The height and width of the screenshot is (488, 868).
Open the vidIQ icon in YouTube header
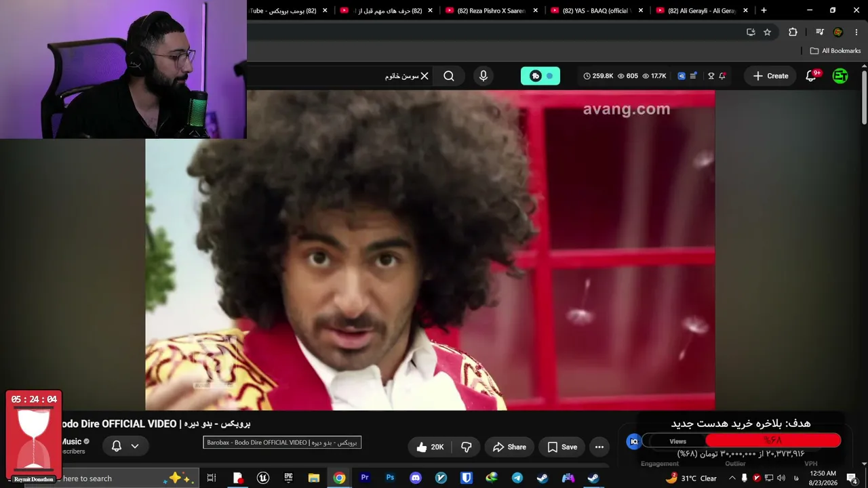click(682, 76)
